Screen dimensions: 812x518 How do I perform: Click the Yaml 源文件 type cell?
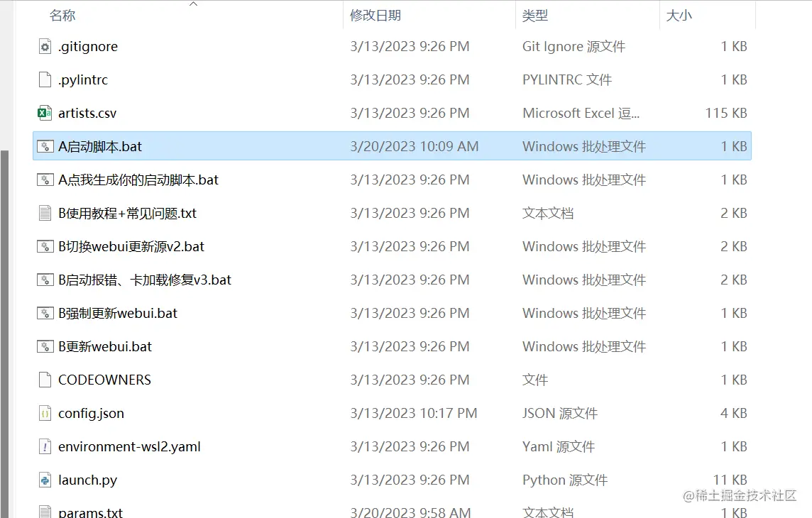tap(558, 446)
